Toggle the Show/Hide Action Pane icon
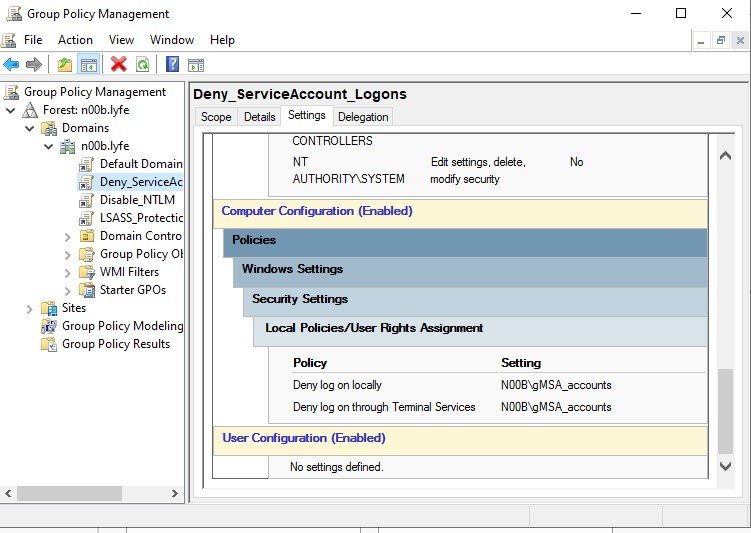Screen dimensions: 751x533 pos(196,65)
